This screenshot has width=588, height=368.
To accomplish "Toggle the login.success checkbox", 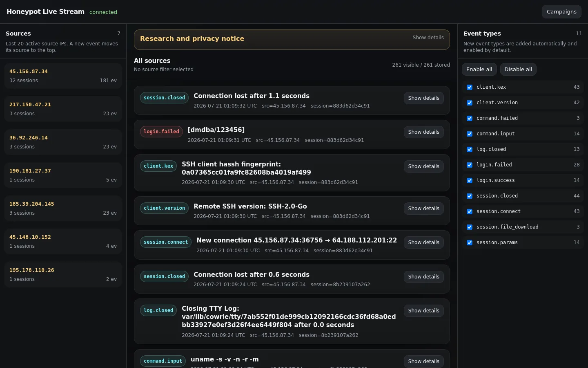I will click(470, 180).
